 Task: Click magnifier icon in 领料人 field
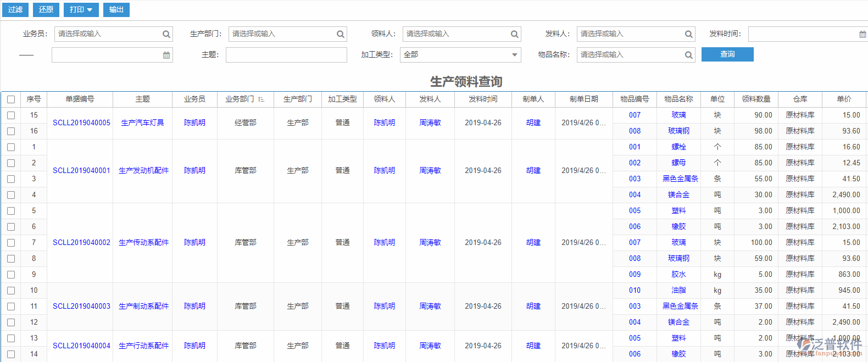click(x=514, y=34)
